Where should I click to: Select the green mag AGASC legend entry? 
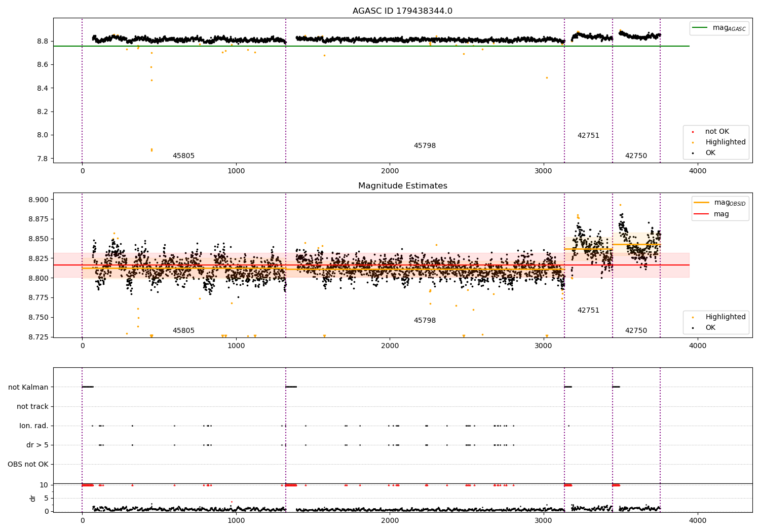tap(719, 28)
